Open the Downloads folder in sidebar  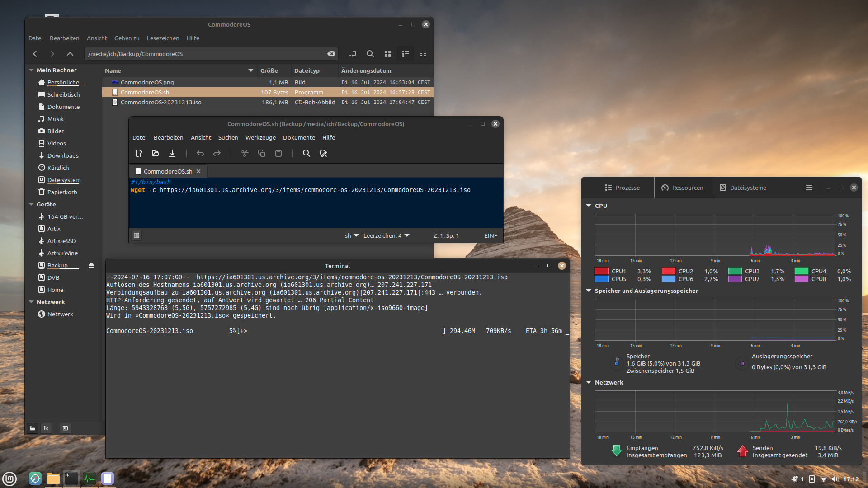tap(63, 155)
